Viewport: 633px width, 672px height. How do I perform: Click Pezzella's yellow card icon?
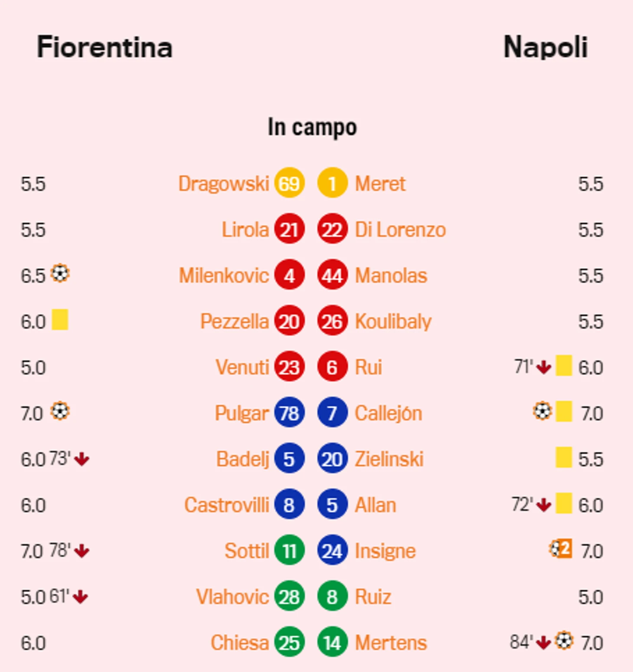pyautogui.click(x=60, y=320)
